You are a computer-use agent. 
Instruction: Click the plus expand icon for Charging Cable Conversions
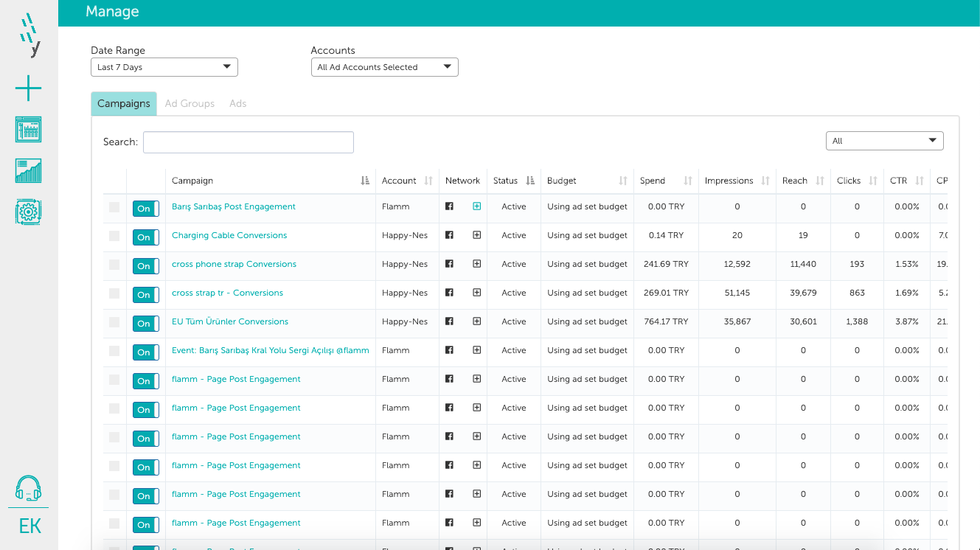[x=476, y=235]
